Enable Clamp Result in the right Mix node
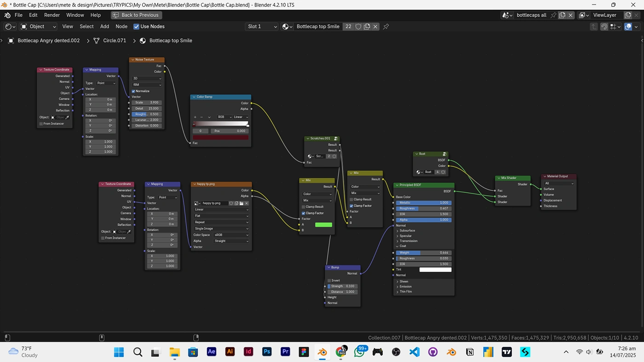Viewport: 644px width, 362px height. [351, 199]
